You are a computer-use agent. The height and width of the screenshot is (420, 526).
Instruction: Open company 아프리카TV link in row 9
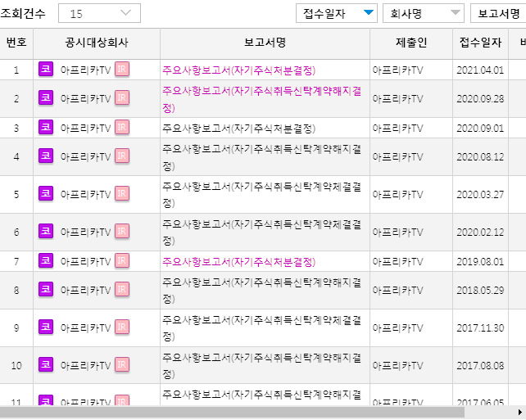pyautogui.click(x=85, y=327)
